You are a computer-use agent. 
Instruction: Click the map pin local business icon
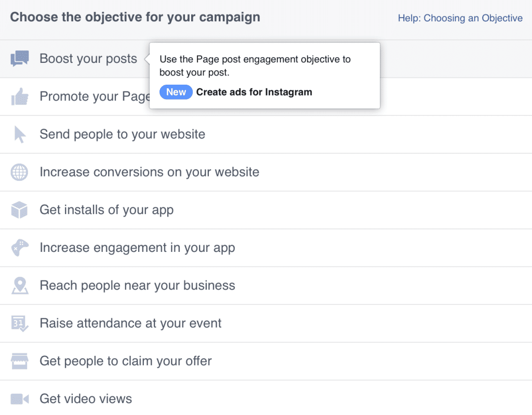(20, 286)
